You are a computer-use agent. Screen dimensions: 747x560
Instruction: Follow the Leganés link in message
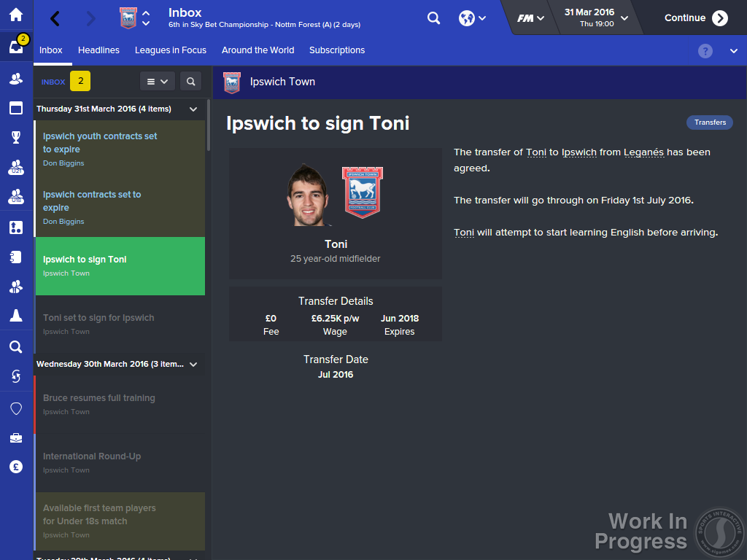click(x=643, y=152)
